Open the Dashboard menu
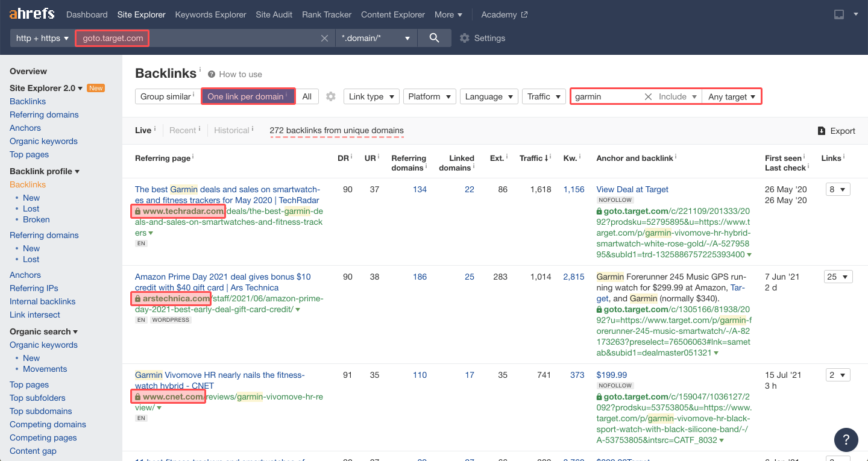 tap(87, 14)
